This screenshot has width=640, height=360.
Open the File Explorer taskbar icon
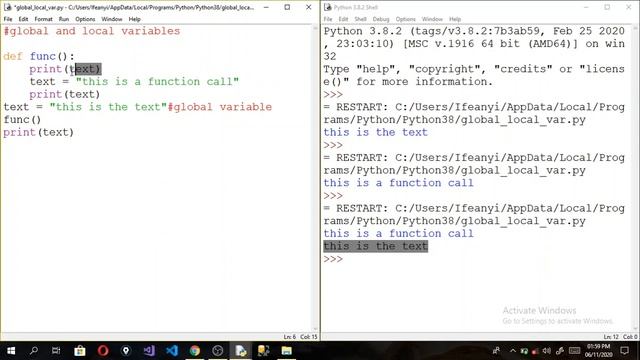point(287,351)
